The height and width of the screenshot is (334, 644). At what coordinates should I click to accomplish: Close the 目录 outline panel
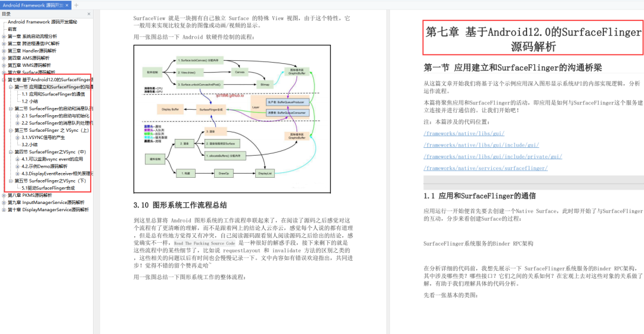click(x=89, y=14)
